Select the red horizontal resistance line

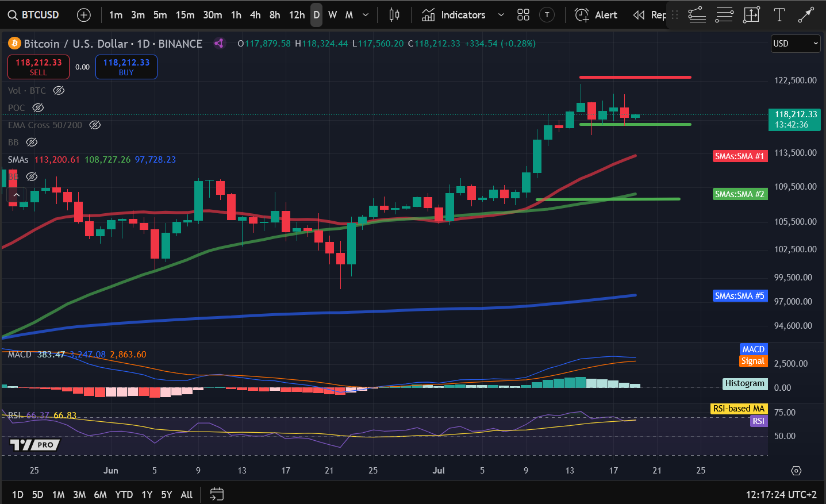pyautogui.click(x=635, y=77)
